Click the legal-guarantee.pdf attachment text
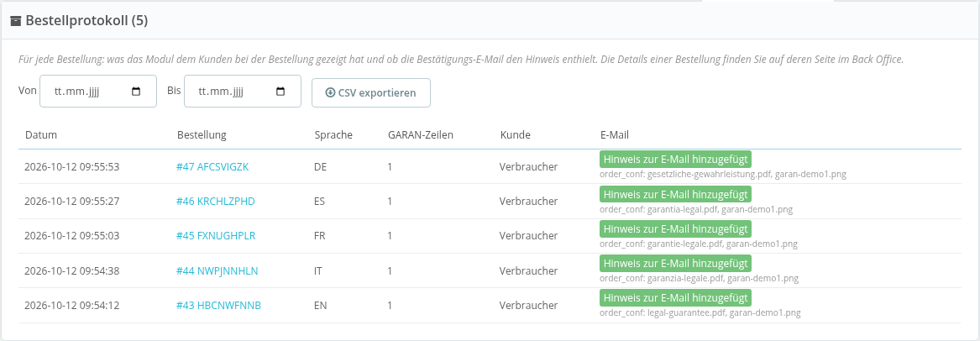980x341 pixels. (688, 313)
